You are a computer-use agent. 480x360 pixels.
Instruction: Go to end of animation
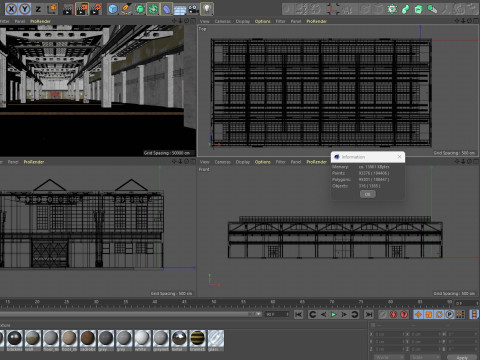[x=369, y=314]
